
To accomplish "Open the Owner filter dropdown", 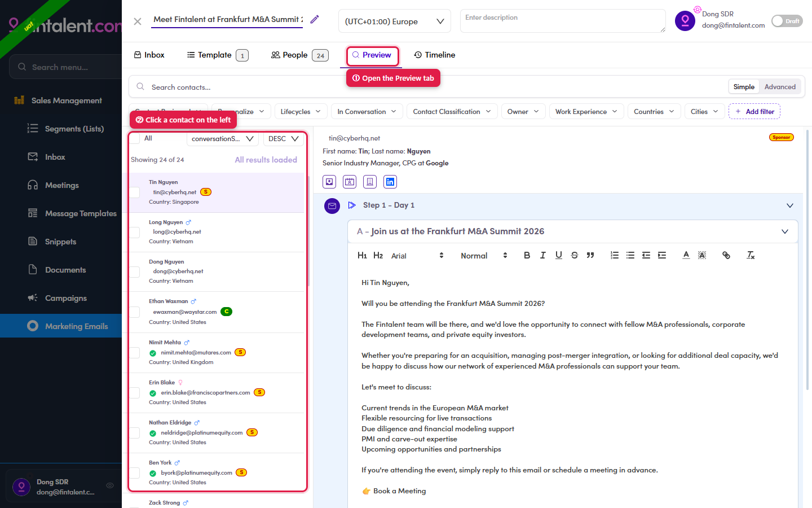I will [523, 112].
